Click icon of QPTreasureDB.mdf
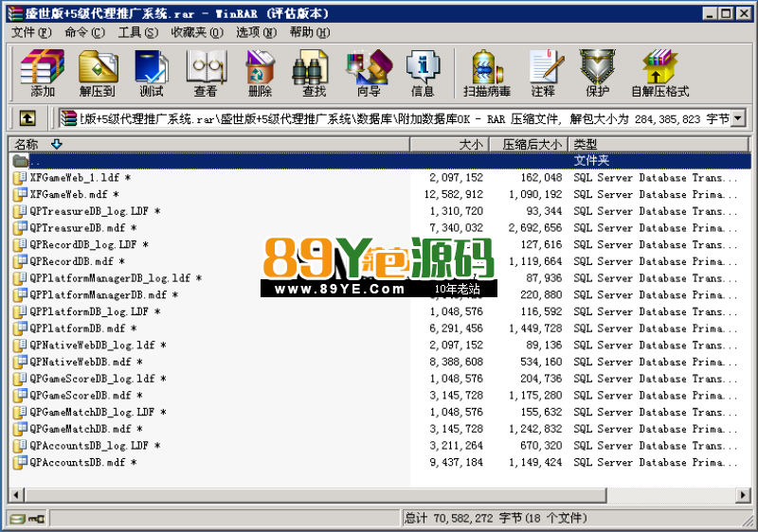Viewport: 758px width, 532px height. click(x=20, y=228)
